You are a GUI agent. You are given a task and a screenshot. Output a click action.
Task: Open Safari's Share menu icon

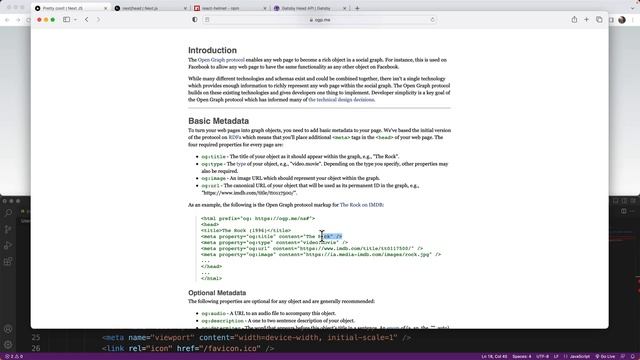(x=574, y=20)
